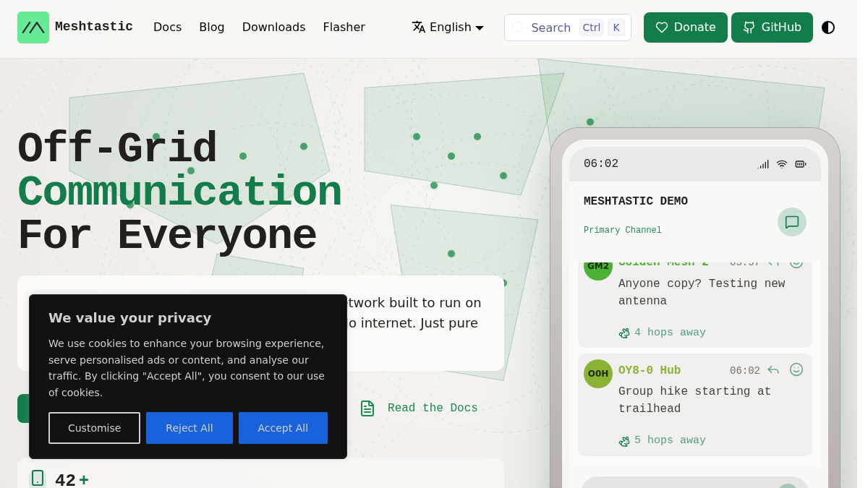Focus the Search field
The height and width of the screenshot is (488, 868).
tap(568, 27)
